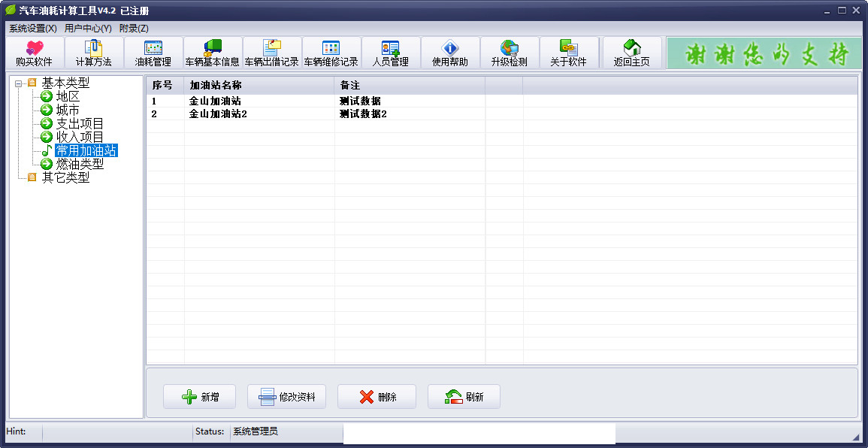This screenshot has height=448, width=868.
Task: Click the 新增 button
Action: point(200,397)
